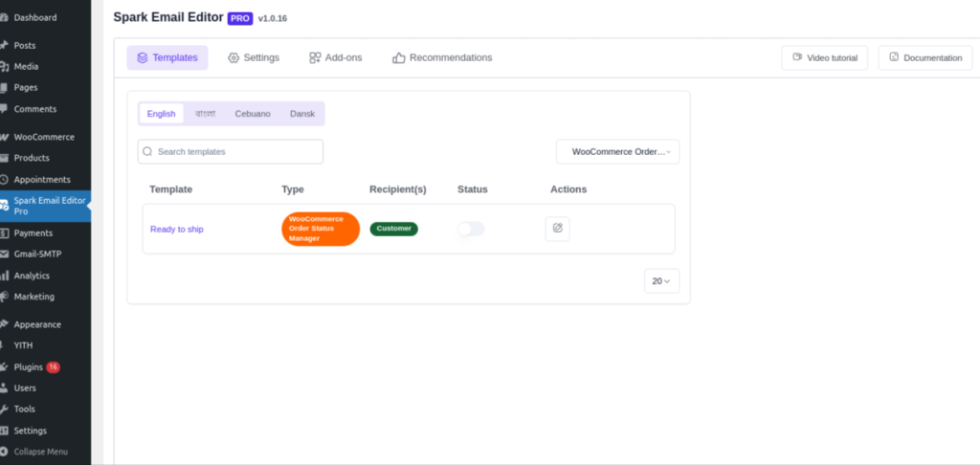Click the Template column header
Screen dimensions: 980x465
click(x=171, y=188)
